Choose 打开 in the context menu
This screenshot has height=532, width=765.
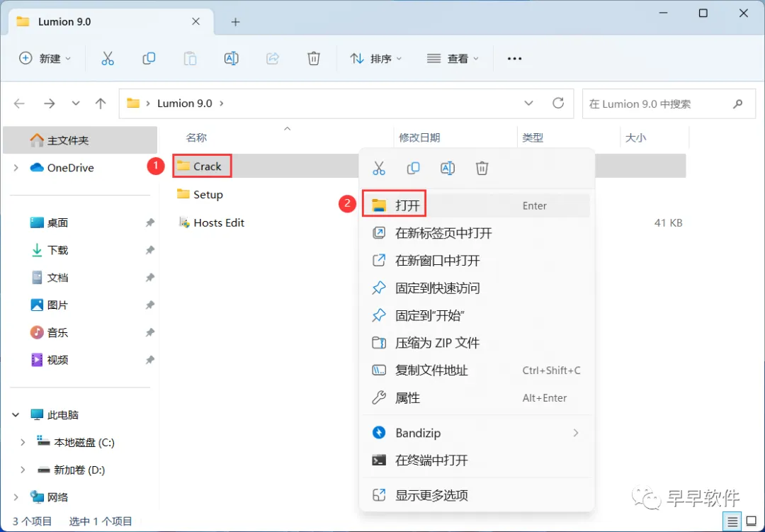(477, 205)
